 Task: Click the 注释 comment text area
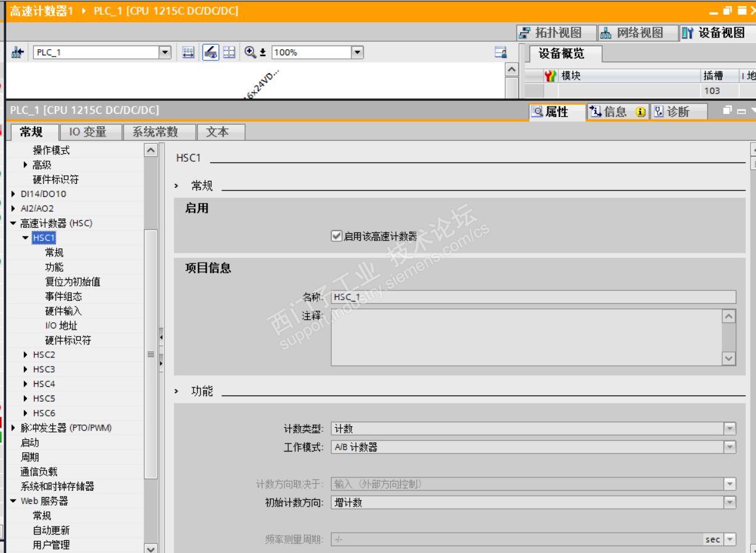click(527, 337)
